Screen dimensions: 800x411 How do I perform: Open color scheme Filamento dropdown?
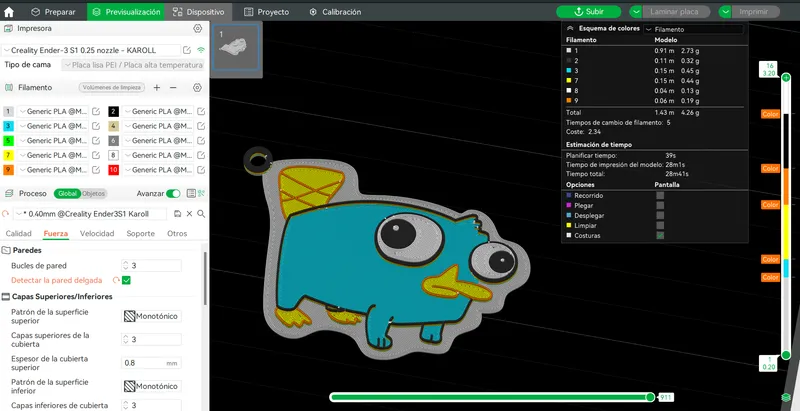point(693,30)
